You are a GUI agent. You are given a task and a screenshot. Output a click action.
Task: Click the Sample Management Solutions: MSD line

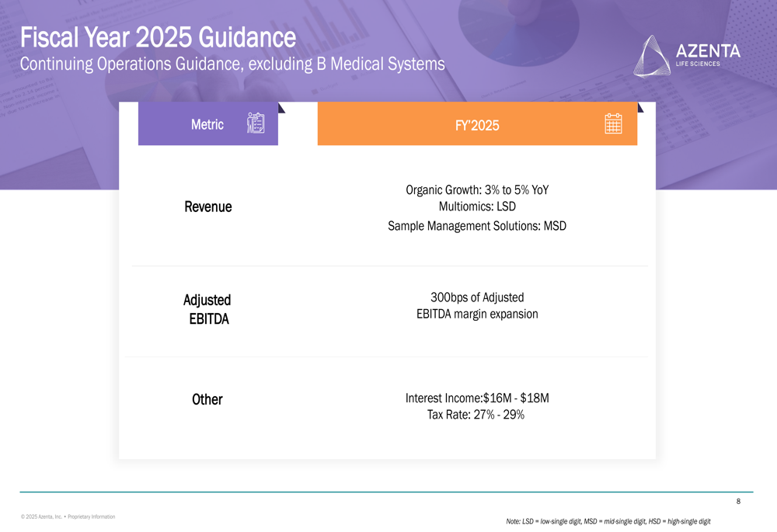(477, 226)
